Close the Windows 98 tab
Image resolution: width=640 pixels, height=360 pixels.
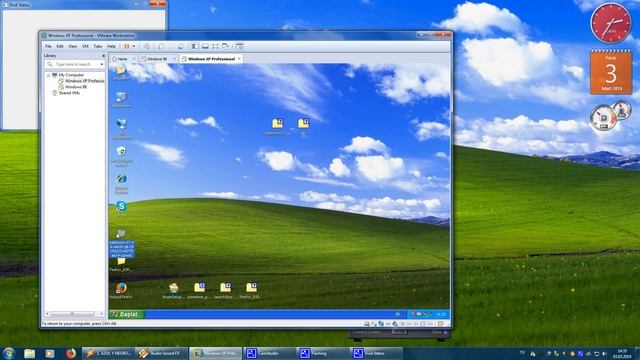tap(175, 59)
